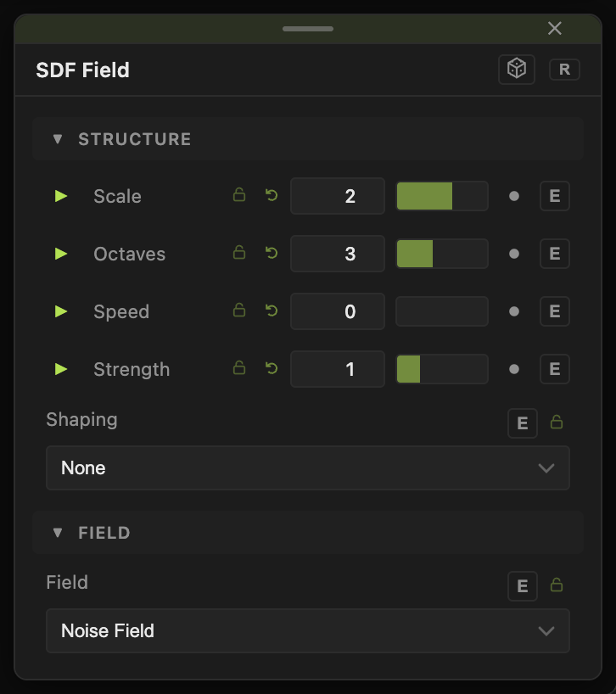Image resolution: width=616 pixels, height=694 pixels.
Task: Reset Speed using its undo arrow icon
Action: tap(272, 311)
